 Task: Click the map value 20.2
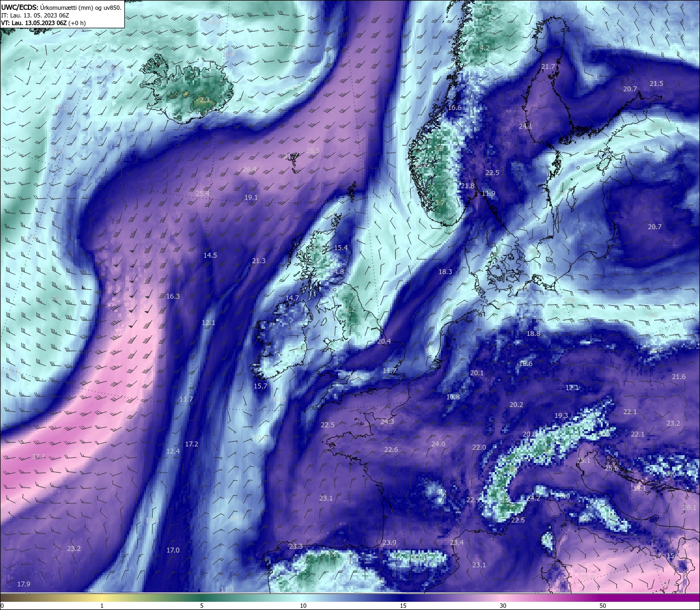[516, 405]
